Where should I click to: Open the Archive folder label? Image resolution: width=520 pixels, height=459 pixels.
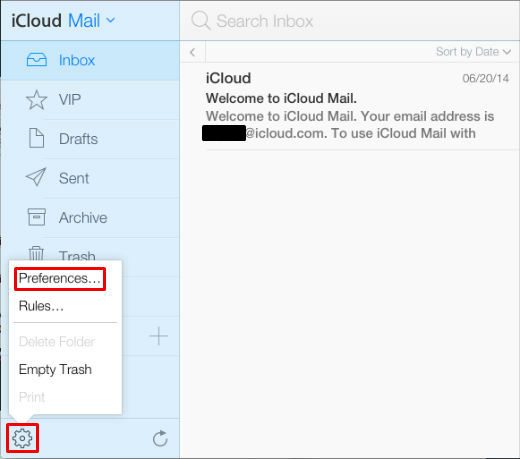tap(83, 218)
